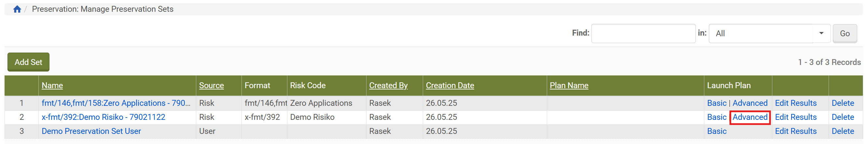Click Edit Results for Demo Risiko set
Viewport: 868px width, 144px height.
click(795, 117)
